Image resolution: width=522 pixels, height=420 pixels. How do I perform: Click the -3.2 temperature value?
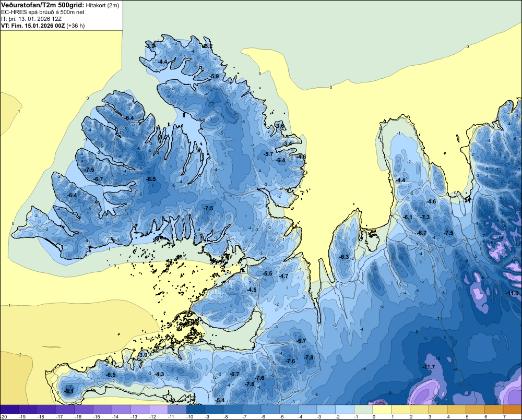pos(207,46)
